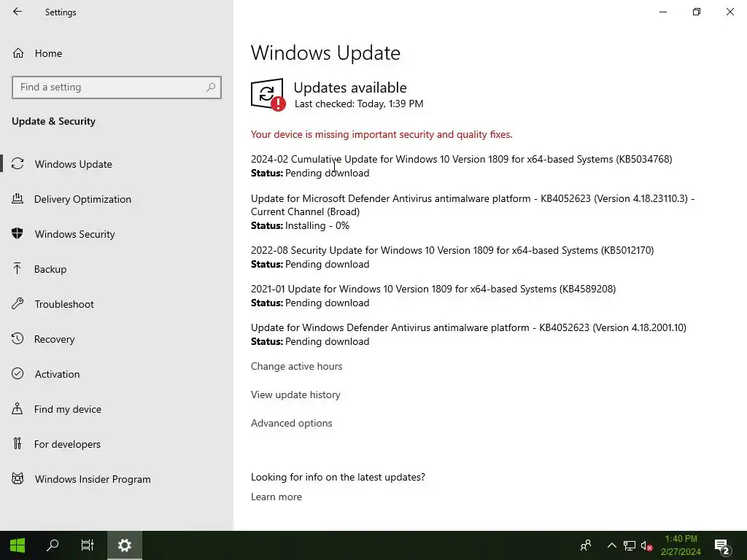Viewport: 747px width, 560px height.
Task: Minimize the Settings window
Action: 663,12
